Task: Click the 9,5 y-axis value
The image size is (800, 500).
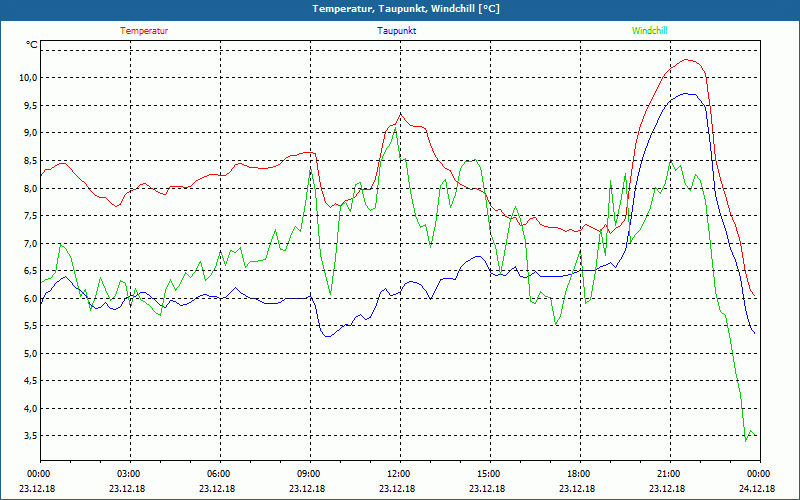Action: pyautogui.click(x=30, y=105)
